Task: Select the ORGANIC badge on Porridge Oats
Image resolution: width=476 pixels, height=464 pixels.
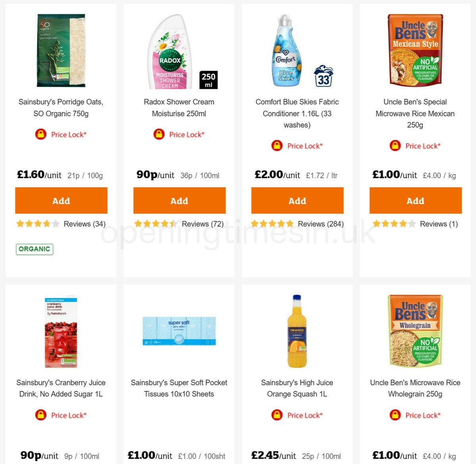Action: (x=34, y=249)
